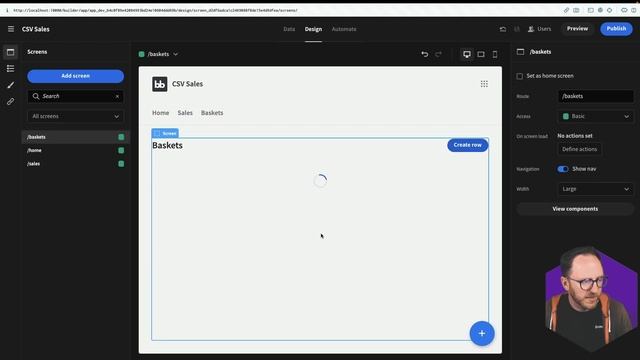Select the /home screen in the list
This screenshot has width=640, height=360.
pos(76,151)
